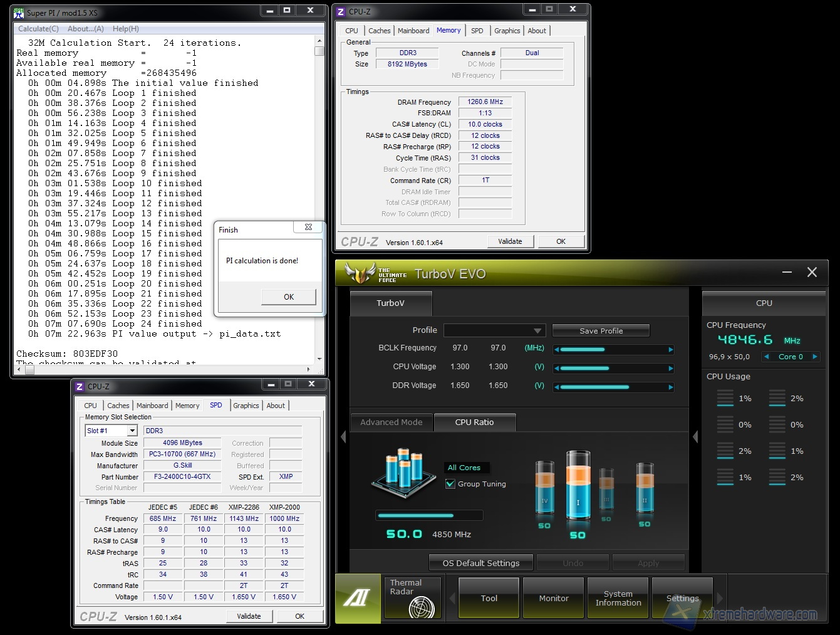840x635 pixels.
Task: Click left arrow on CPU Voltage slider
Action: click(x=556, y=369)
